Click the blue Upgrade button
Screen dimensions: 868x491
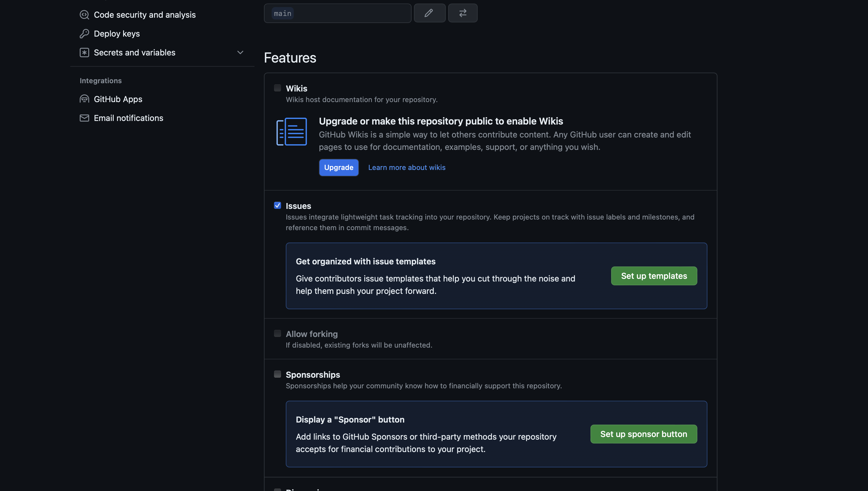coord(338,168)
